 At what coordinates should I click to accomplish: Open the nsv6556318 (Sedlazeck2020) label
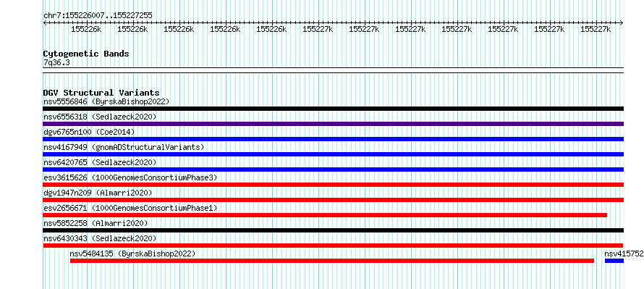pos(100,117)
